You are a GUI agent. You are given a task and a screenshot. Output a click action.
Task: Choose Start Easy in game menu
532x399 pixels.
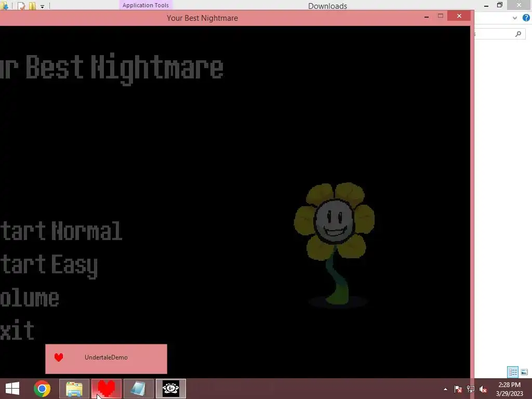pyautogui.click(x=49, y=266)
